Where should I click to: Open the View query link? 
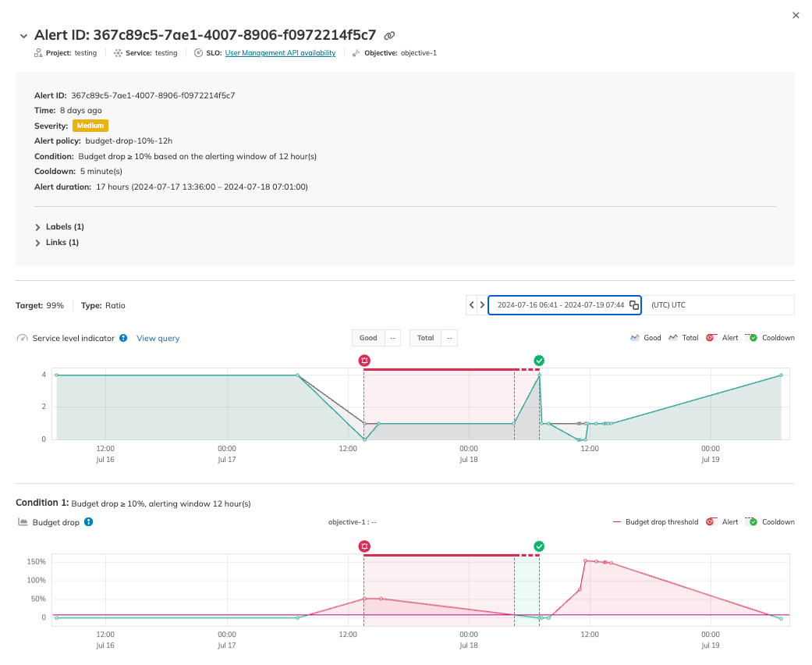click(158, 338)
